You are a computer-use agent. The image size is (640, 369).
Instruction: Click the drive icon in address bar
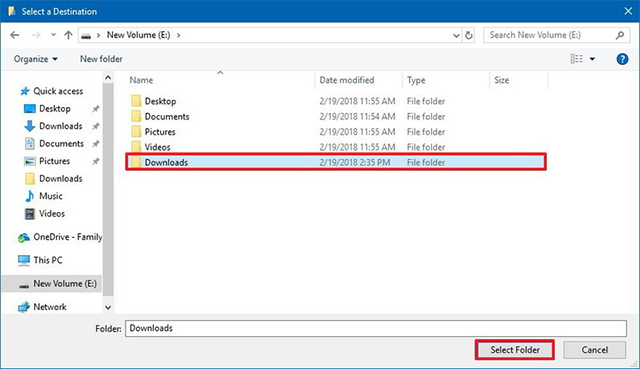tap(86, 36)
